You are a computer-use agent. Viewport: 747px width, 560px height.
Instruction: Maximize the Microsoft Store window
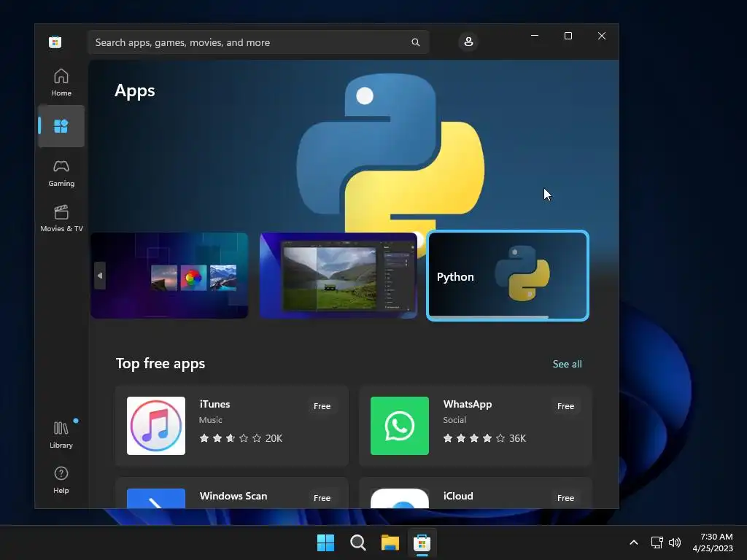568,36
